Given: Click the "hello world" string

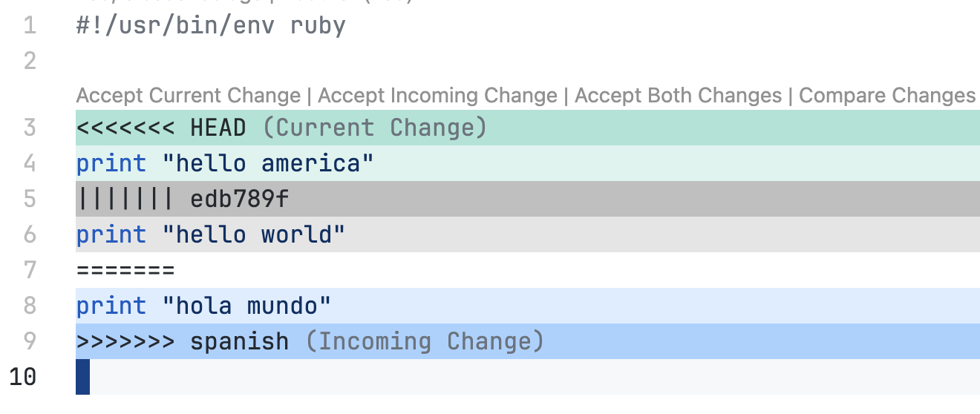Looking at the screenshot, I should [254, 234].
